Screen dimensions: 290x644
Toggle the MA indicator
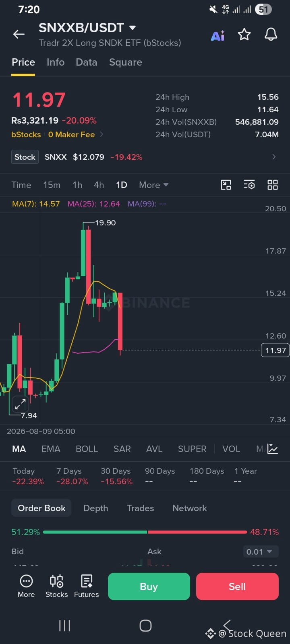19,449
